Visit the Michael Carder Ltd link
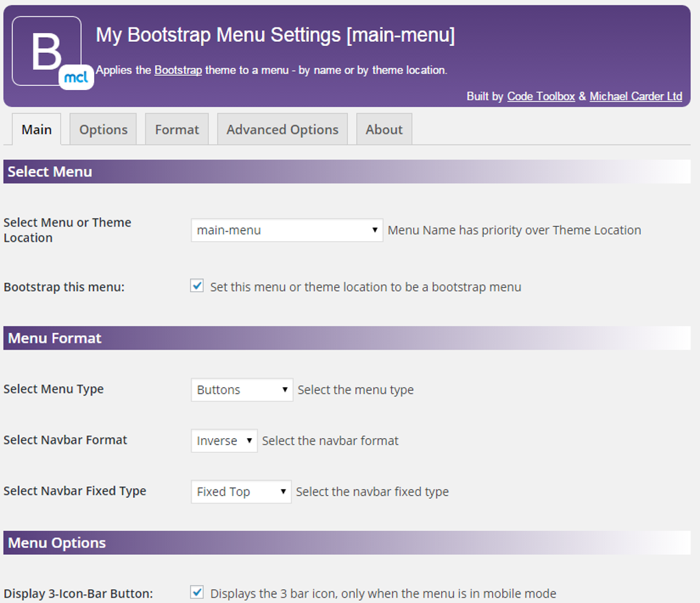The width and height of the screenshot is (700, 603). (x=635, y=96)
